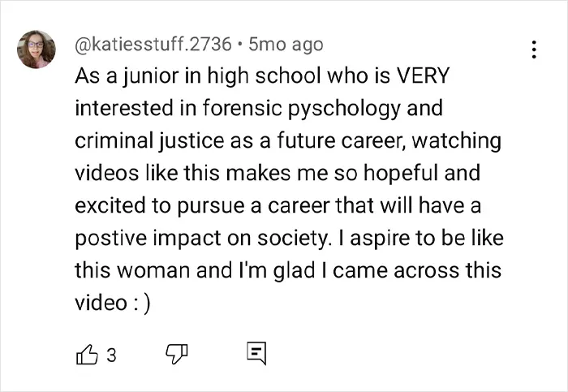
Task: Click the word 'VERY' in the comment
Action: pos(423,75)
